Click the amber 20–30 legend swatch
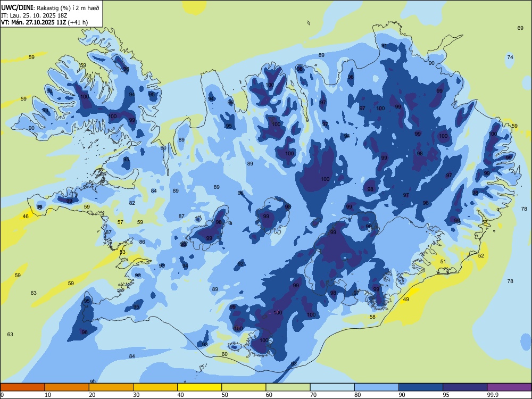 point(111,387)
